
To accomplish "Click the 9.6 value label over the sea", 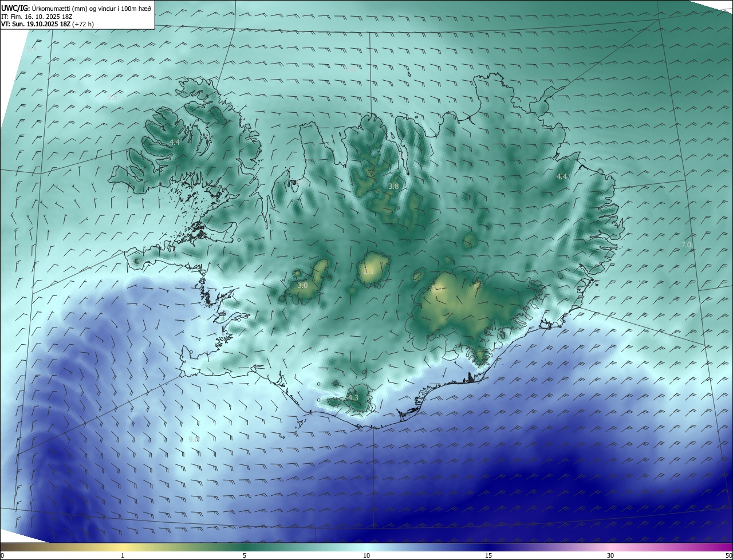I will tap(112, 97).
